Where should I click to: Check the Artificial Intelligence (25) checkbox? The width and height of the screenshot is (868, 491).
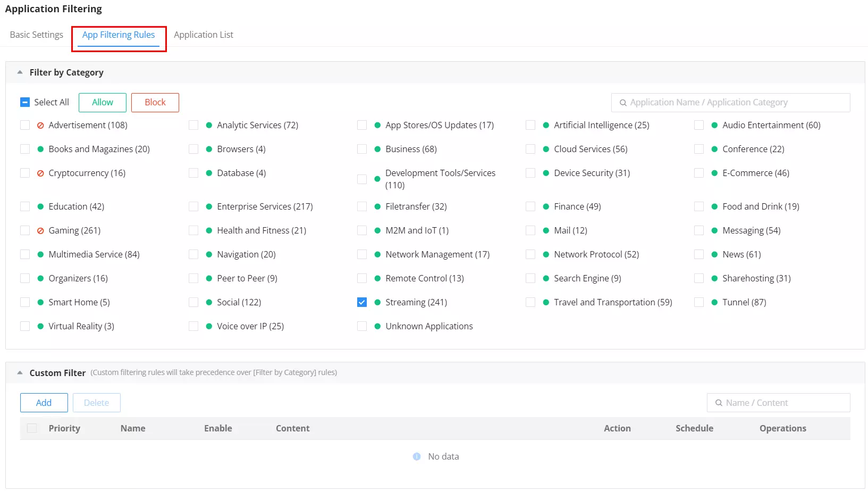530,125
